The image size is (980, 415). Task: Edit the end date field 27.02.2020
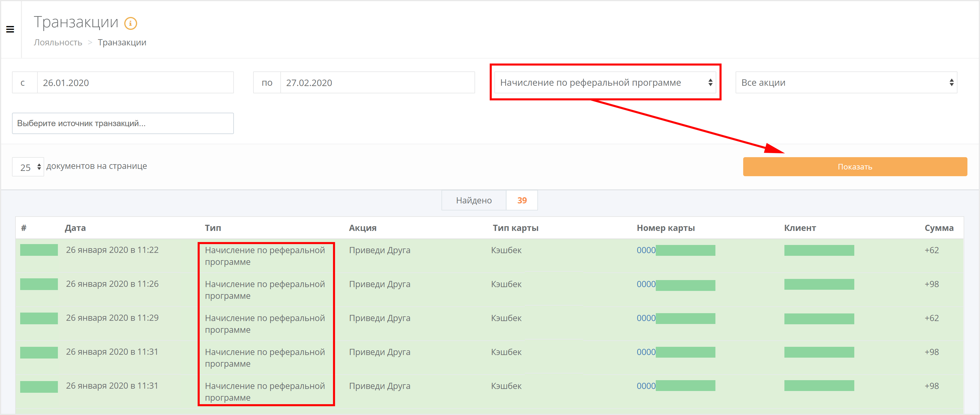coord(377,83)
